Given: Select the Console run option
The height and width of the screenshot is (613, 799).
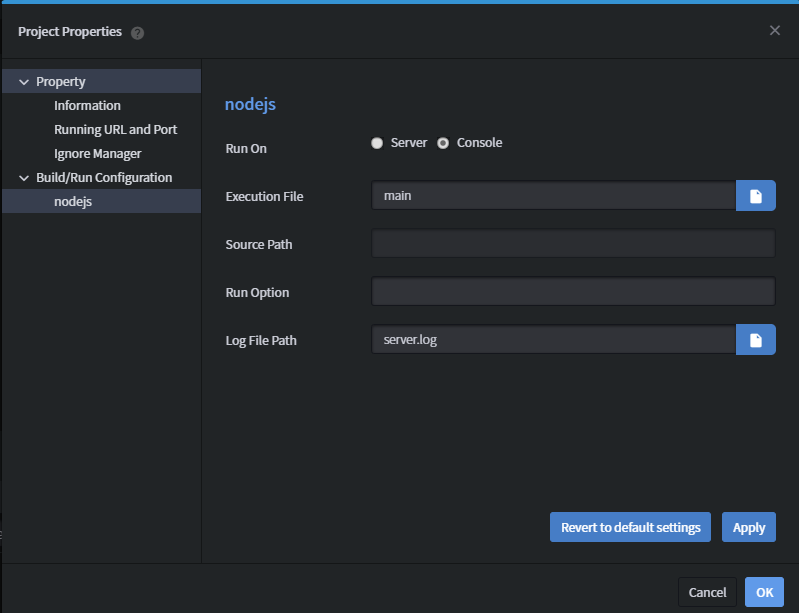Looking at the screenshot, I should coord(443,143).
